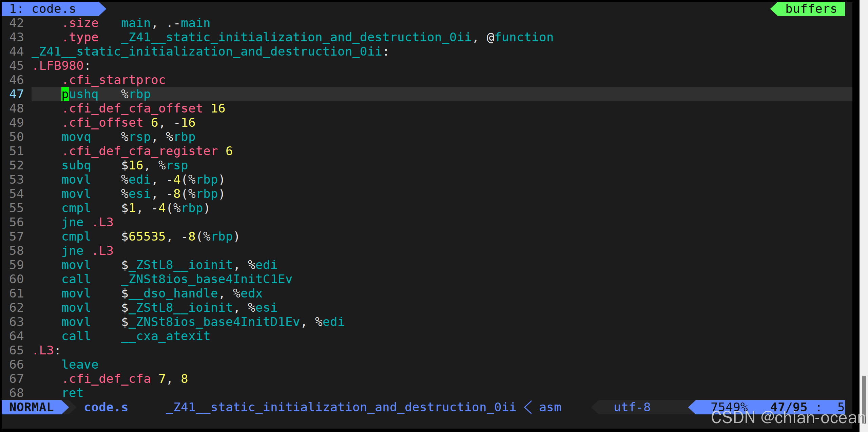Click _ZNSt8ios_base4InitC1Ev call target
The height and width of the screenshot is (432, 868).
pos(207,279)
